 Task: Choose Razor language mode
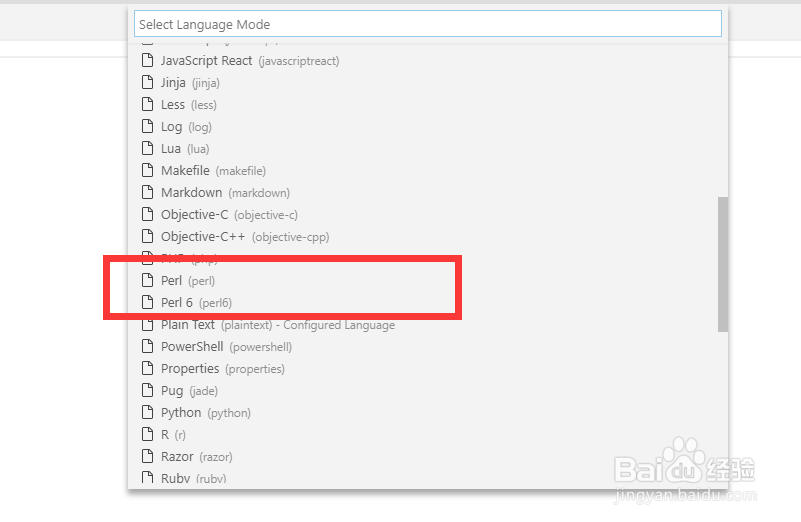coord(428,456)
